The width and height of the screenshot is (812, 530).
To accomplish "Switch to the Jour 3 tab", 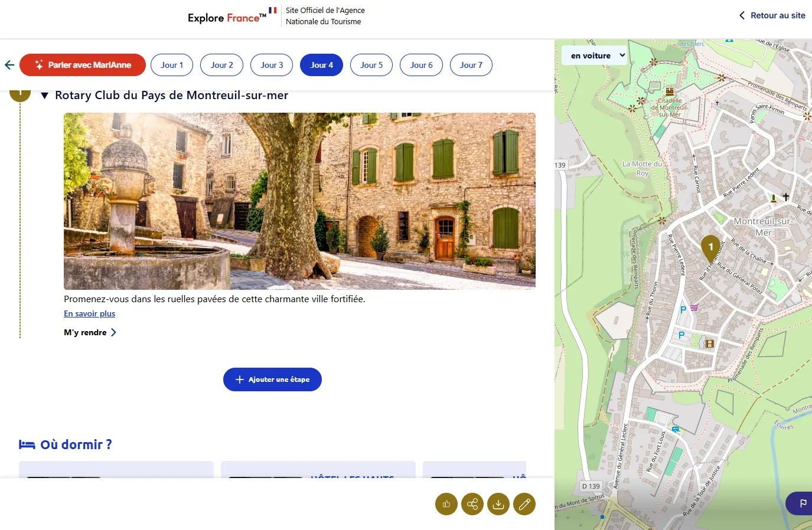I will (x=272, y=65).
